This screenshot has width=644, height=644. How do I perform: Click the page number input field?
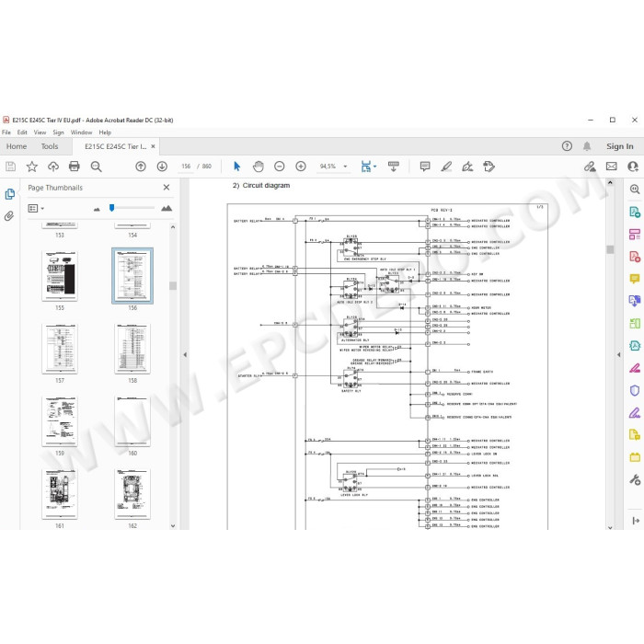tap(186, 167)
